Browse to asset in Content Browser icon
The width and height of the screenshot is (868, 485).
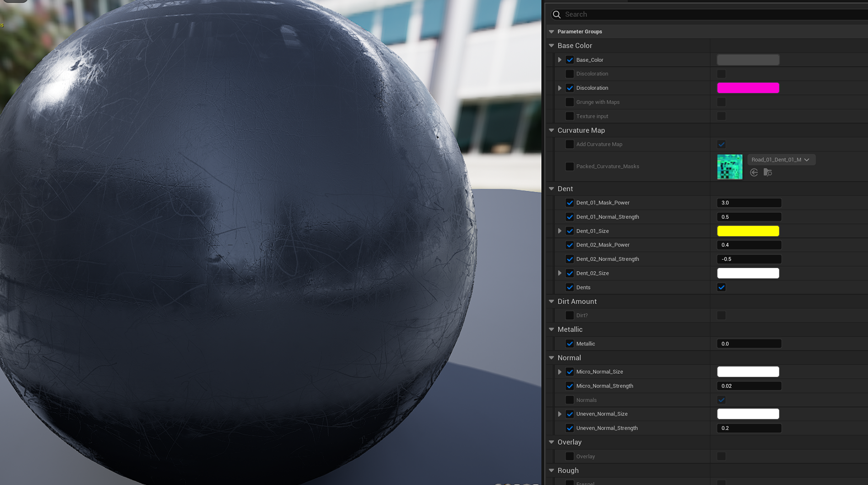pyautogui.click(x=768, y=172)
